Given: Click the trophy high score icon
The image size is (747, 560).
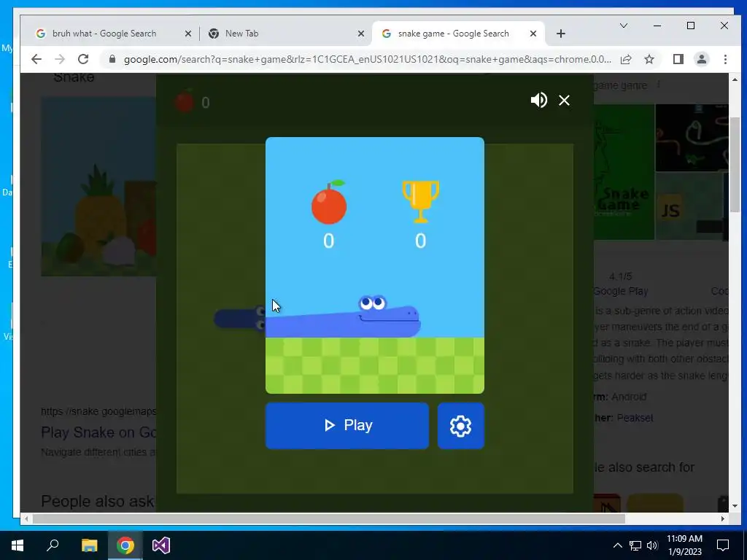Looking at the screenshot, I should tap(420, 201).
